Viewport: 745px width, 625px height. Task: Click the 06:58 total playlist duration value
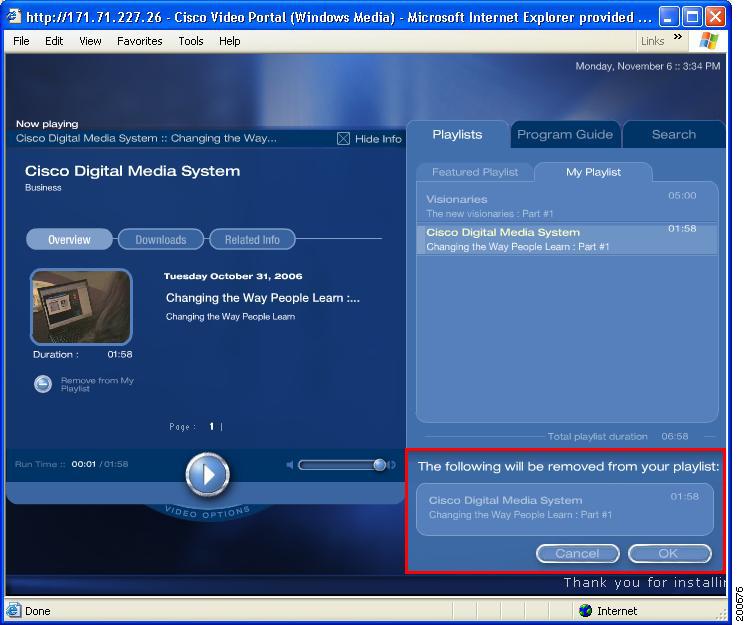(674, 436)
